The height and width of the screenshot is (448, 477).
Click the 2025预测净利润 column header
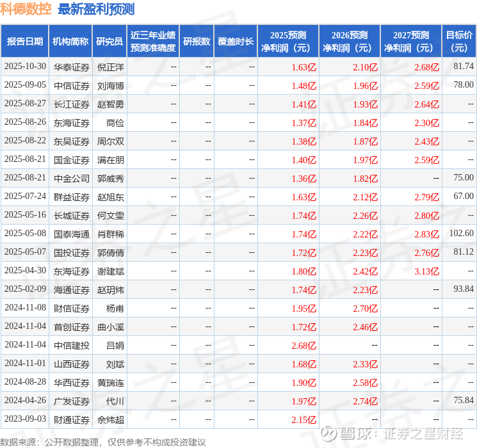click(x=288, y=42)
